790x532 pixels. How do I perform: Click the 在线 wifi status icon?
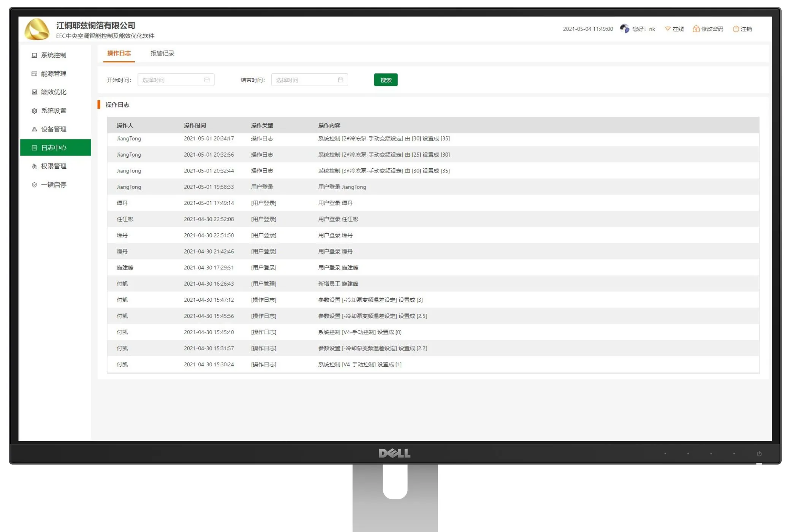(667, 28)
